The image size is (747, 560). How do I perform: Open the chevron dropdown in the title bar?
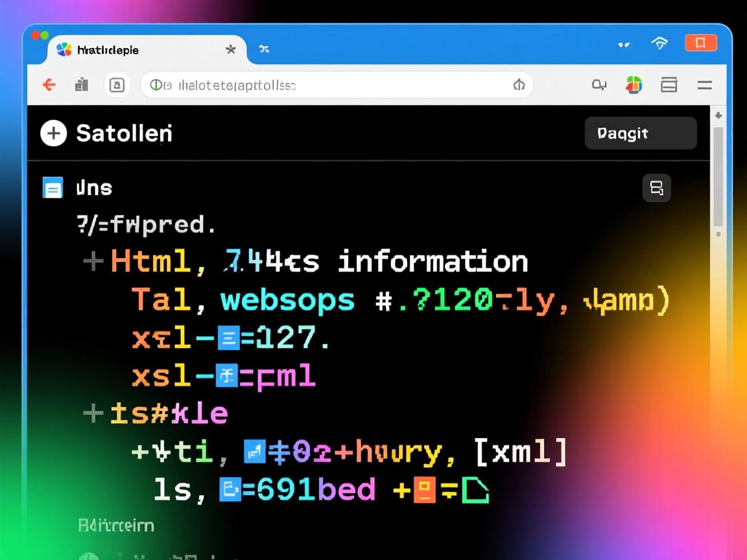[x=624, y=45]
